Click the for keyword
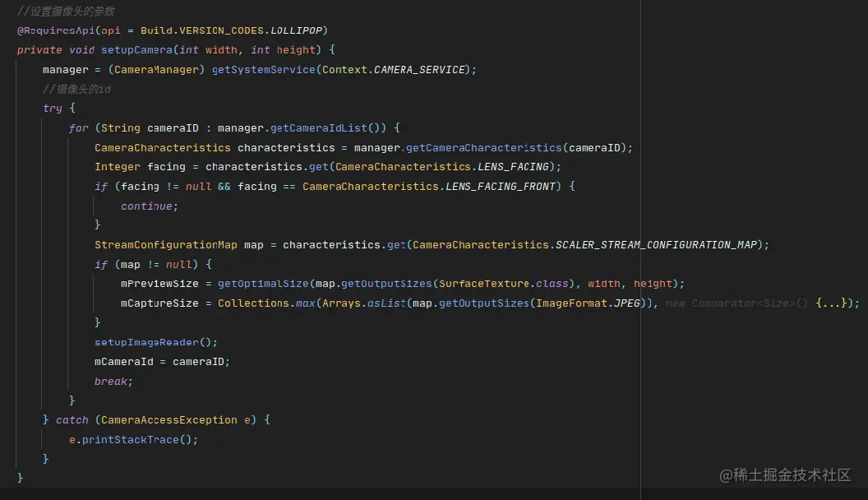The height and width of the screenshot is (500, 868). pos(79,128)
